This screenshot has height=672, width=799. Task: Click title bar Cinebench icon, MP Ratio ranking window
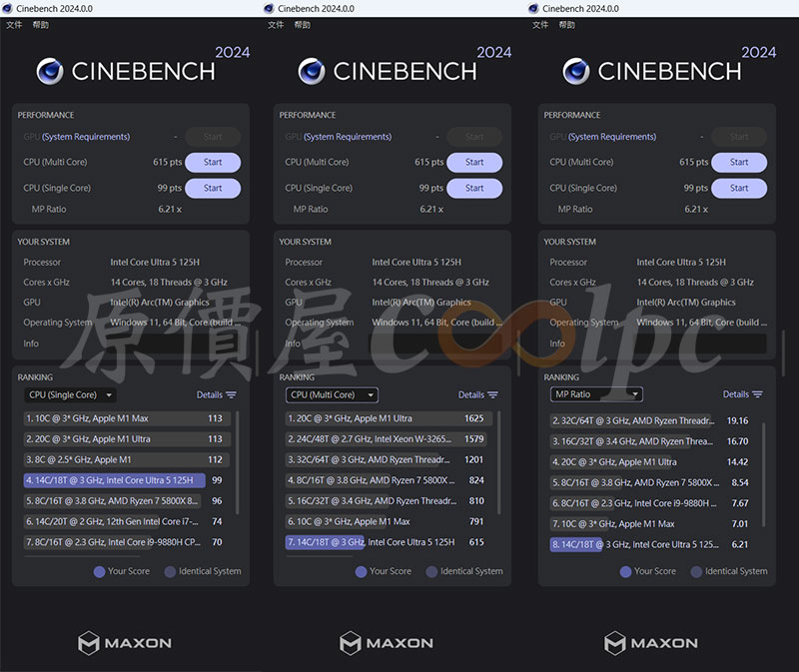533,8
